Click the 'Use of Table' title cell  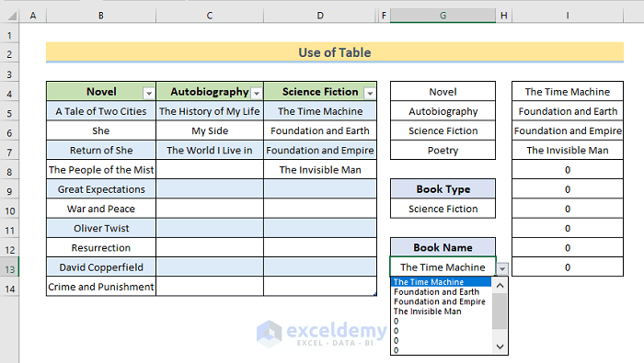335,52
